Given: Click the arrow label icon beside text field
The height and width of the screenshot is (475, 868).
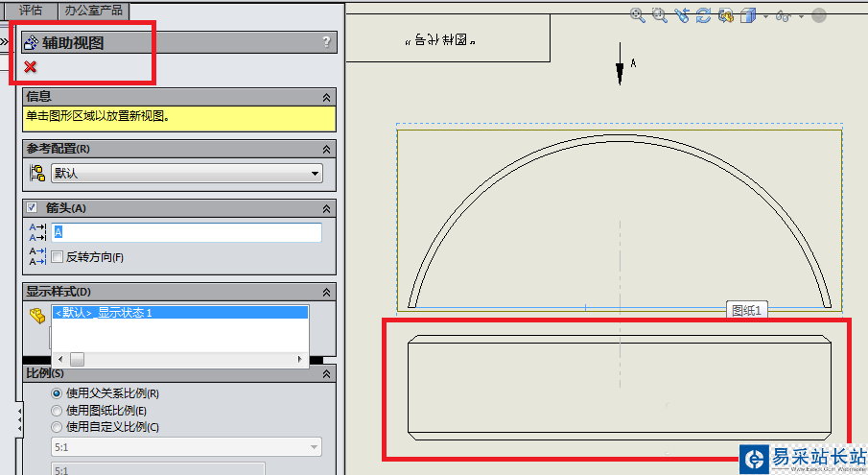Looking at the screenshot, I should point(37,232).
